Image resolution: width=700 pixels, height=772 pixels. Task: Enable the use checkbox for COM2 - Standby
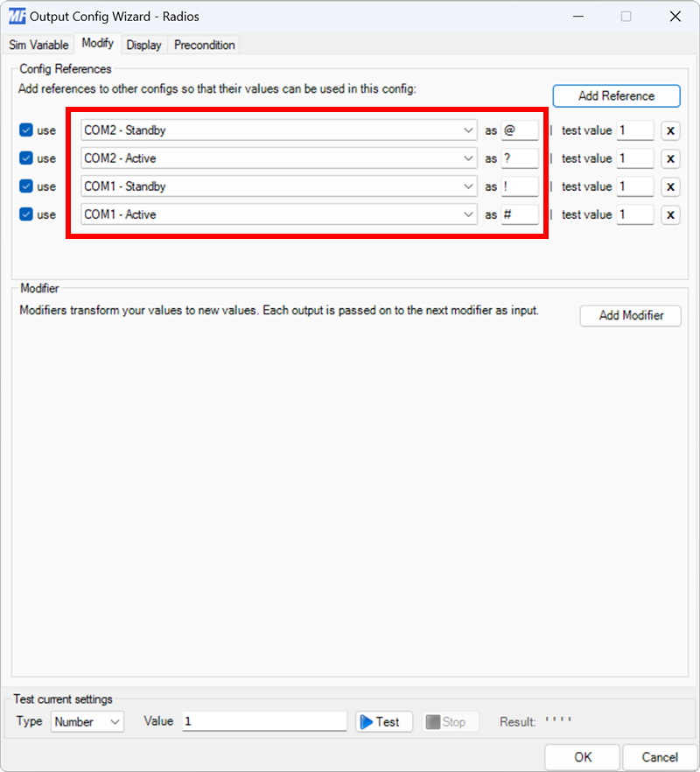[x=25, y=130]
